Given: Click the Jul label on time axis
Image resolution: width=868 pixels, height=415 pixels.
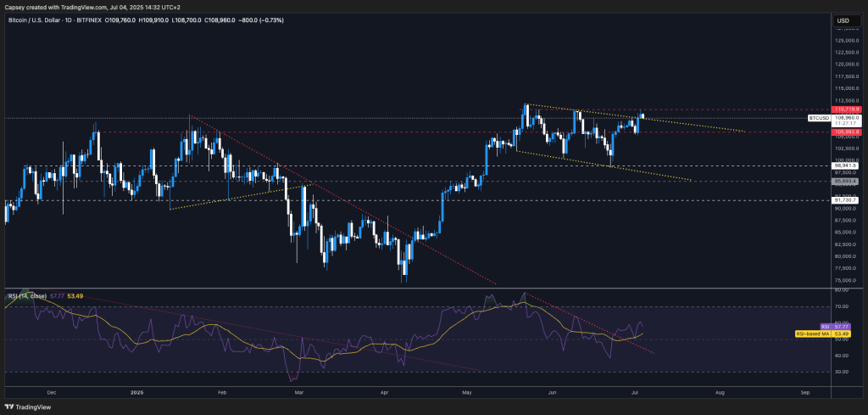Looking at the screenshot, I should coord(634,393).
